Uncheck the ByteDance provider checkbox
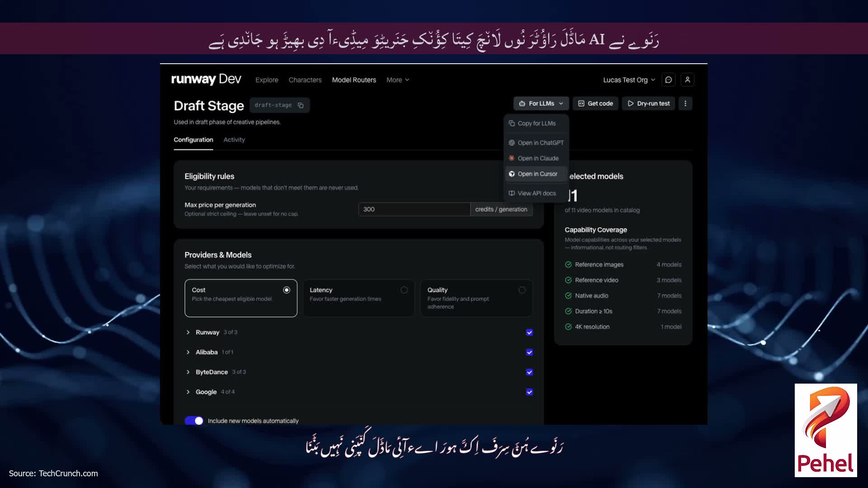 (529, 372)
